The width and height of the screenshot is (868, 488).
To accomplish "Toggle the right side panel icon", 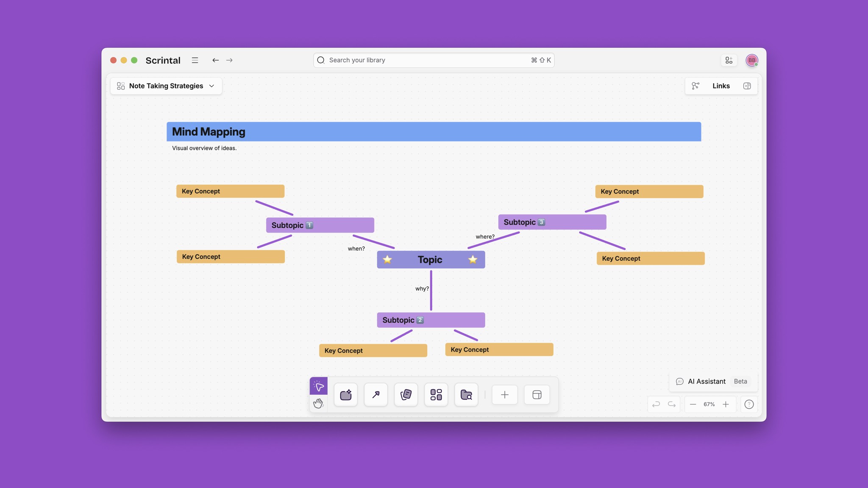I will [747, 86].
